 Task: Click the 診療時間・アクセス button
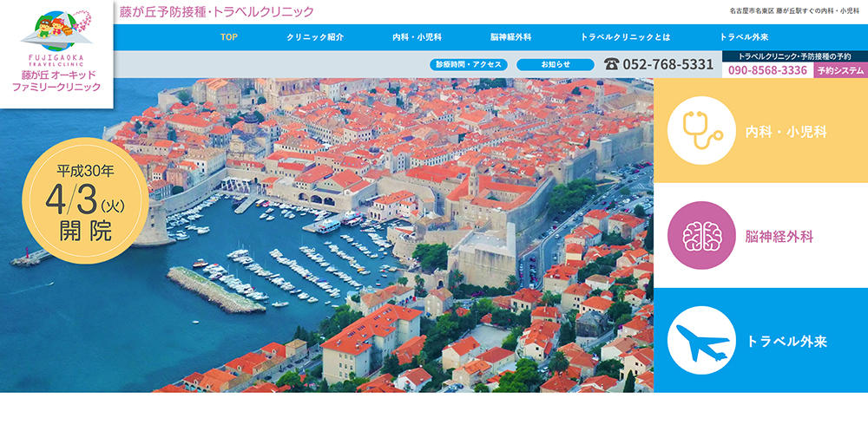[469, 65]
